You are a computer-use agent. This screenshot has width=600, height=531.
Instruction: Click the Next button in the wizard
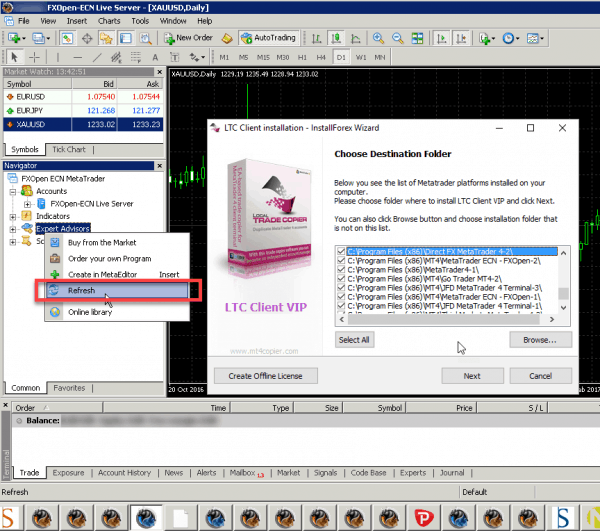tap(472, 376)
